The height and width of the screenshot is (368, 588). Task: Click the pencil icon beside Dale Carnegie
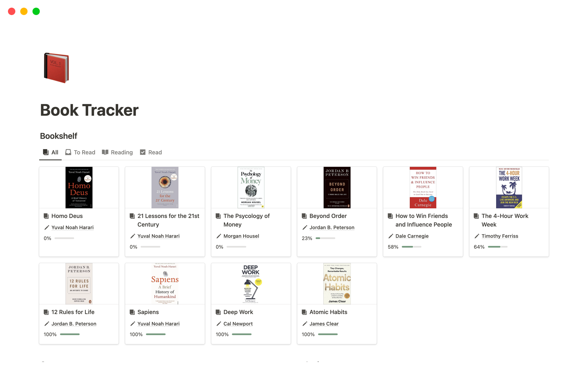coord(390,236)
